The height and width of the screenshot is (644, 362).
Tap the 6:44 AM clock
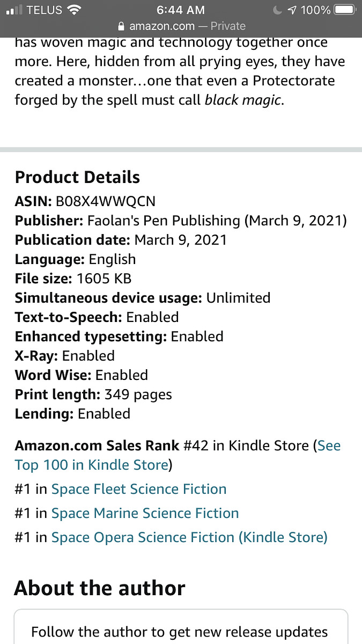(180, 10)
